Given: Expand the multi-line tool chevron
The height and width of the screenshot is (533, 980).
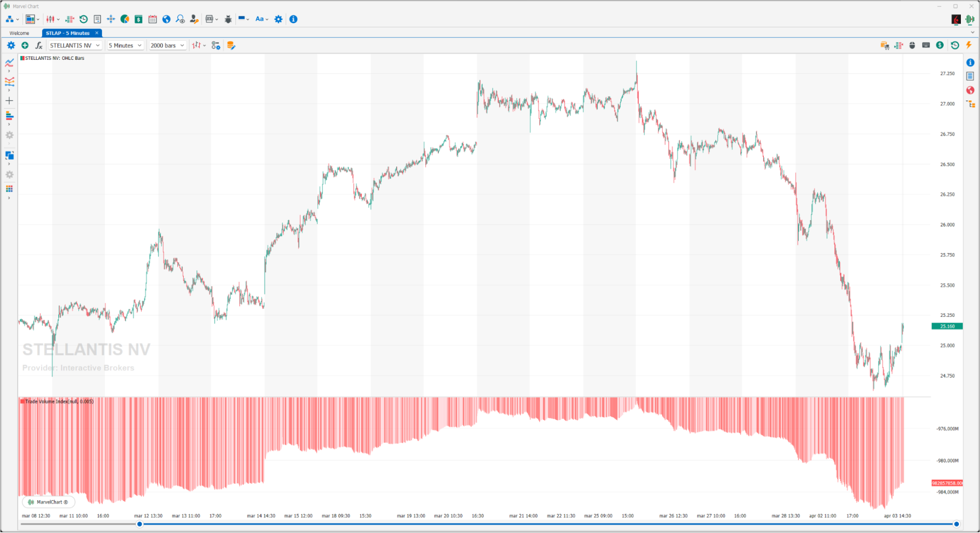Looking at the screenshot, I should 9,90.
